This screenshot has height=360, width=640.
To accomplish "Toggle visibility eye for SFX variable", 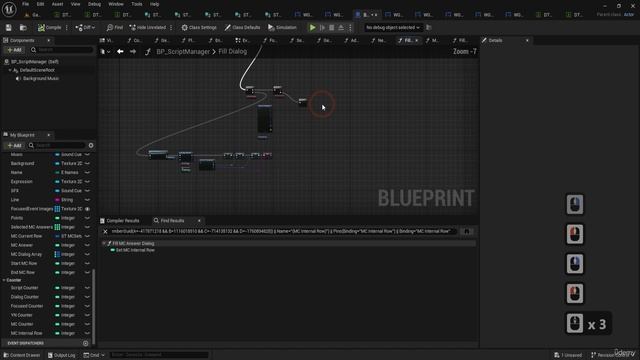I will tap(87, 191).
